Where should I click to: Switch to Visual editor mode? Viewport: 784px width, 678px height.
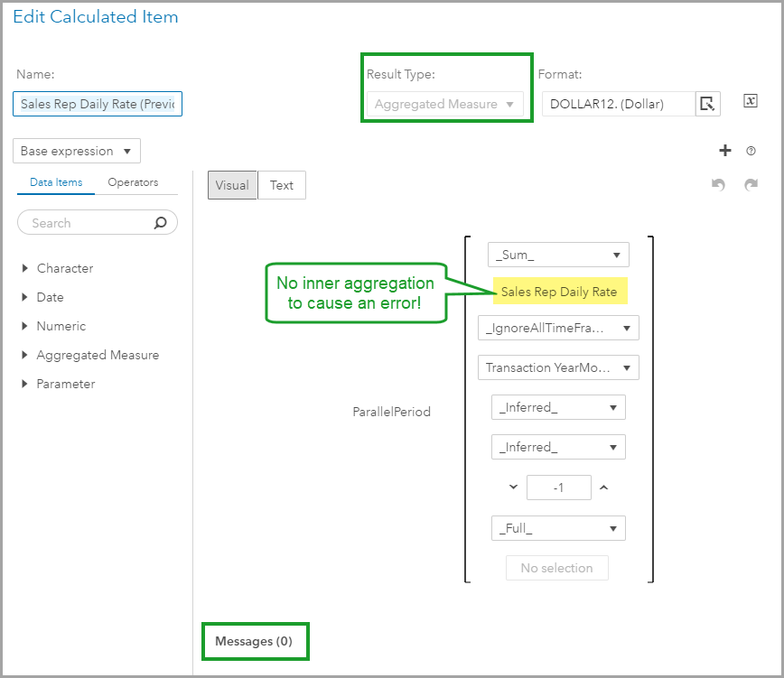232,185
